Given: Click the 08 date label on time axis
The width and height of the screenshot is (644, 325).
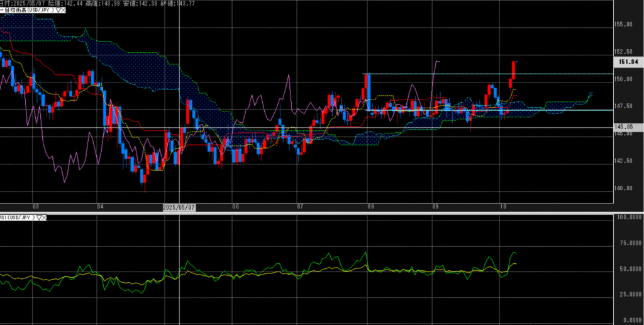Looking at the screenshot, I should (x=371, y=207).
